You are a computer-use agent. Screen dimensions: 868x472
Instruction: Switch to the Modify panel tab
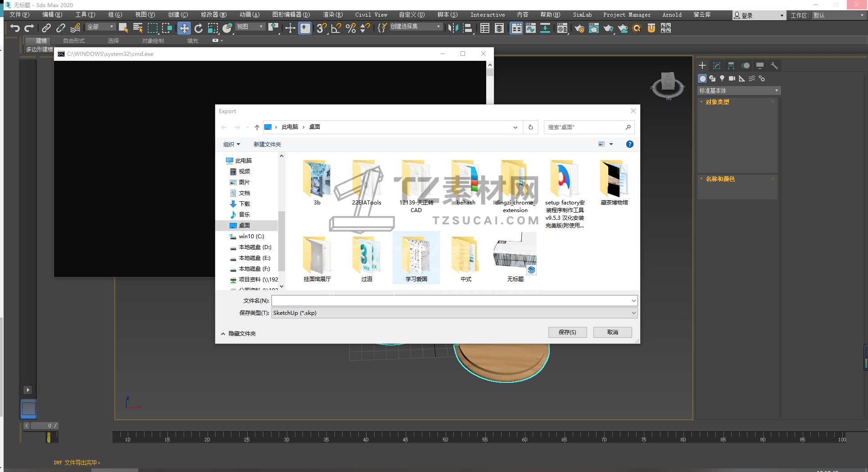tap(717, 66)
